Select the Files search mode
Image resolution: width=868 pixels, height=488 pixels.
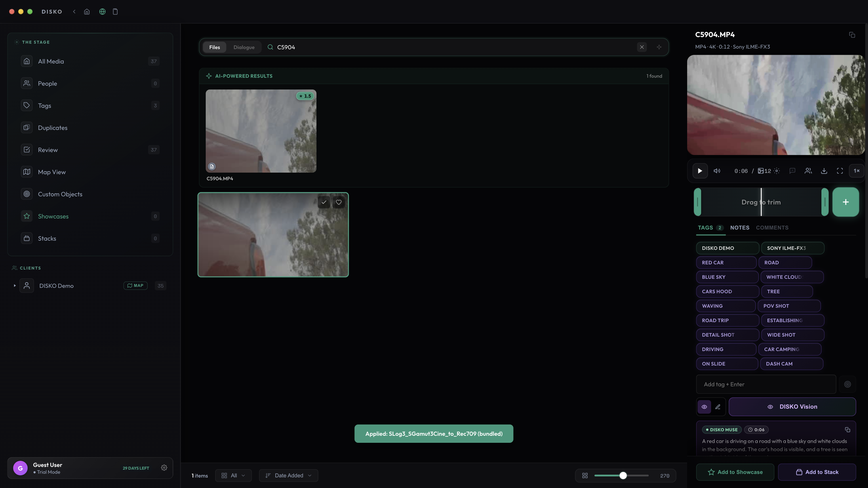(215, 47)
